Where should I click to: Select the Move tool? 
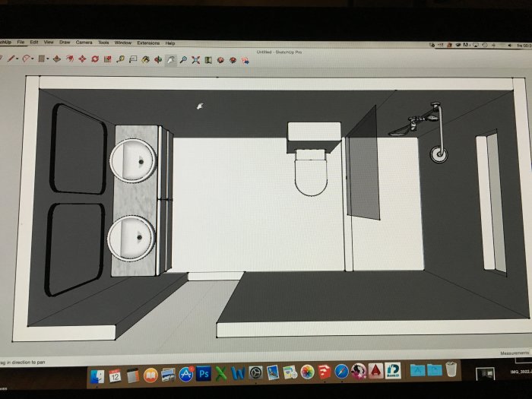pos(82,59)
